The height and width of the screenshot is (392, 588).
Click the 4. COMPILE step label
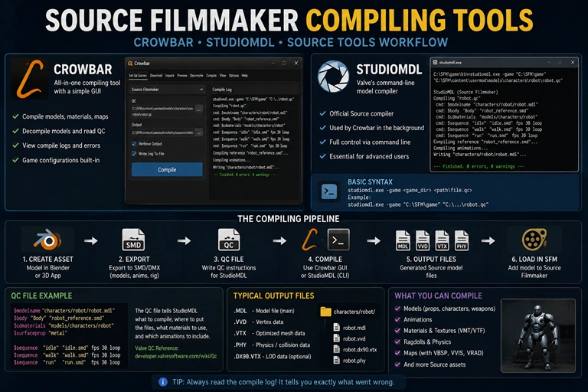[325, 260]
